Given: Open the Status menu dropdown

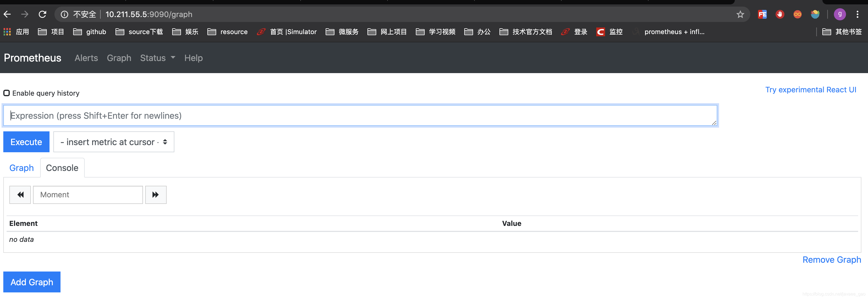Looking at the screenshot, I should pyautogui.click(x=157, y=57).
